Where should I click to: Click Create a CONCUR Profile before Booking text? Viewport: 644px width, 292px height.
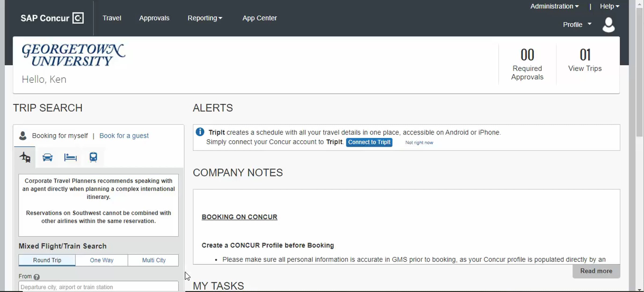point(268,245)
